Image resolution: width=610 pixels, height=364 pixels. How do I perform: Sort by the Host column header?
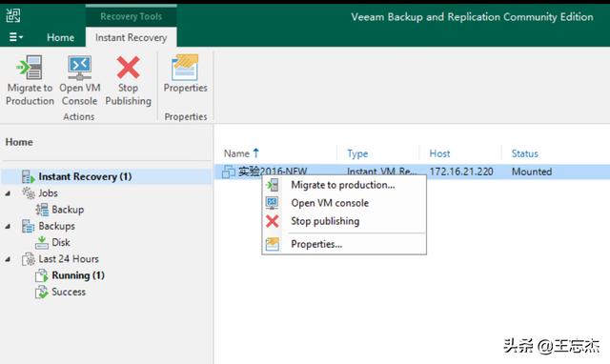(439, 153)
